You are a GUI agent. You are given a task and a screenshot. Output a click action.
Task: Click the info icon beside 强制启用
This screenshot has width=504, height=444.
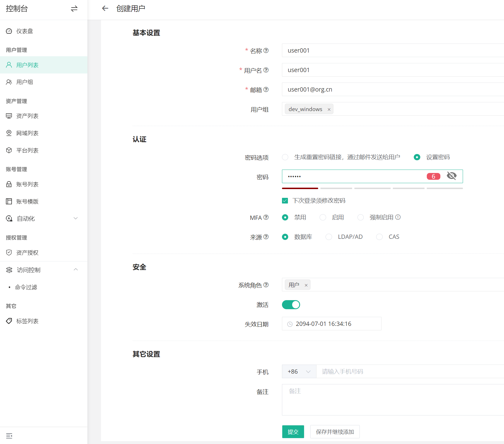pyautogui.click(x=398, y=217)
